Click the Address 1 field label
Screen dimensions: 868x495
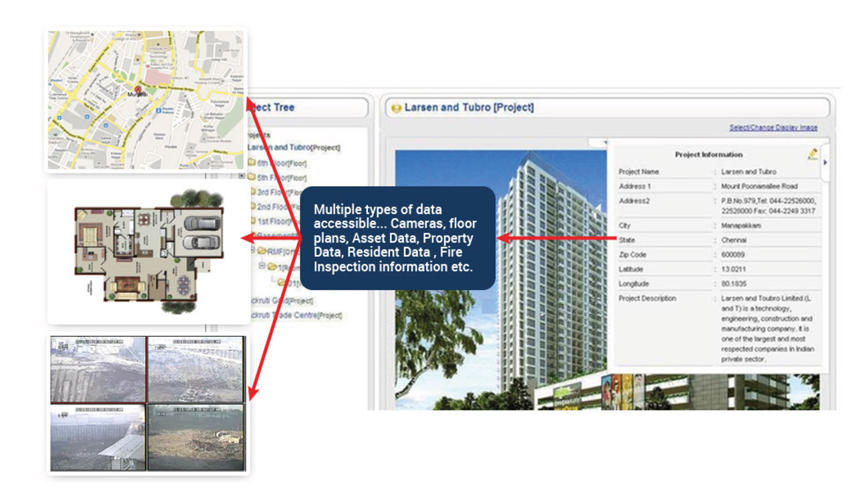pyautogui.click(x=634, y=186)
